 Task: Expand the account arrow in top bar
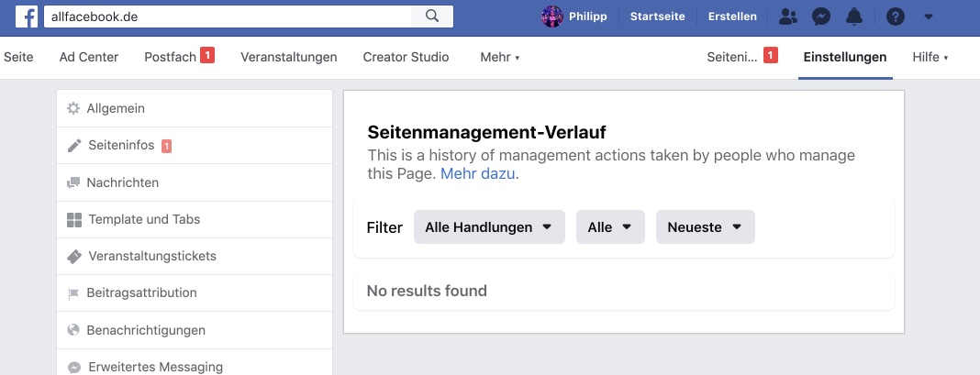tap(928, 17)
